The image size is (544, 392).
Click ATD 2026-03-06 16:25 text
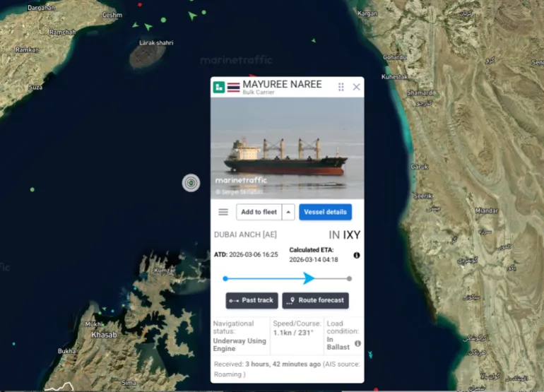pyautogui.click(x=246, y=255)
